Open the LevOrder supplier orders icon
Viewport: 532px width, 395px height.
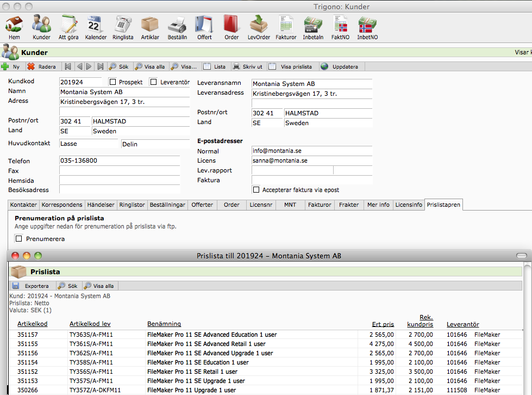pos(259,28)
